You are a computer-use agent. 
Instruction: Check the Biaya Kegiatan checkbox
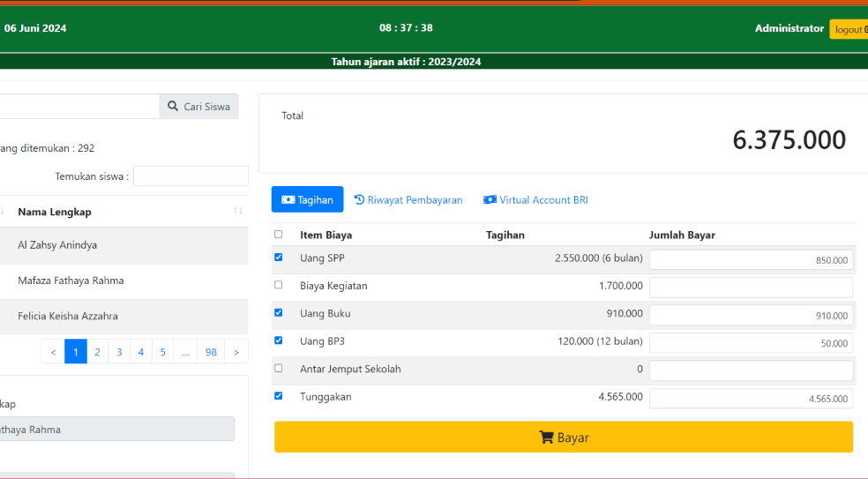[x=279, y=285]
